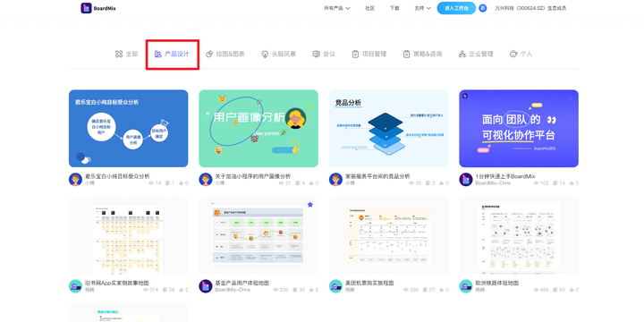Click the like icon on 关于加油小程序的用户画像分析 card
Viewport: 644px width, 322px height.
pos(312,182)
